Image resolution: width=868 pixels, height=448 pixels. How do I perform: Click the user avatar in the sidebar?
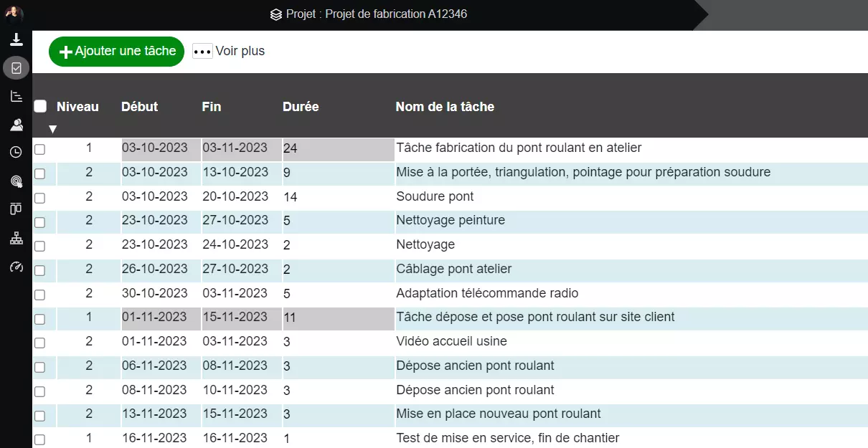point(15,14)
